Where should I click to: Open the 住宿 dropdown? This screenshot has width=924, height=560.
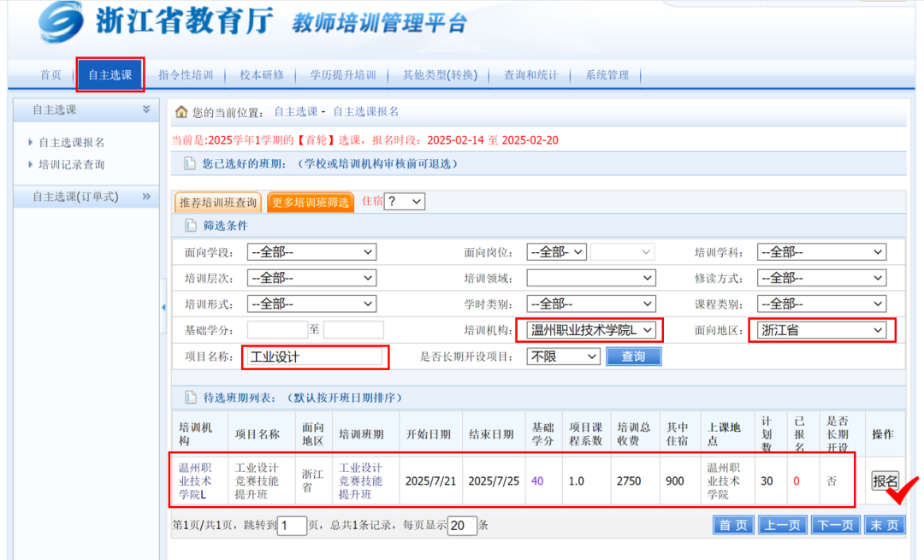click(404, 202)
